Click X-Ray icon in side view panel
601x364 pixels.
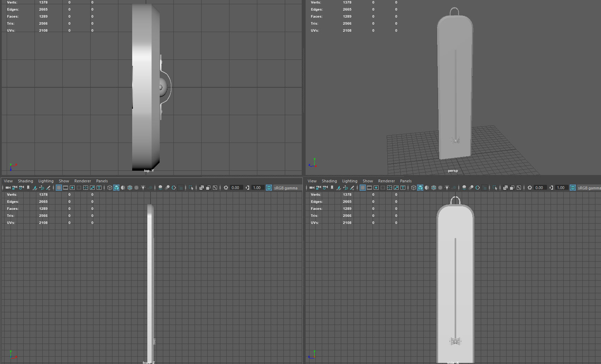coord(505,188)
